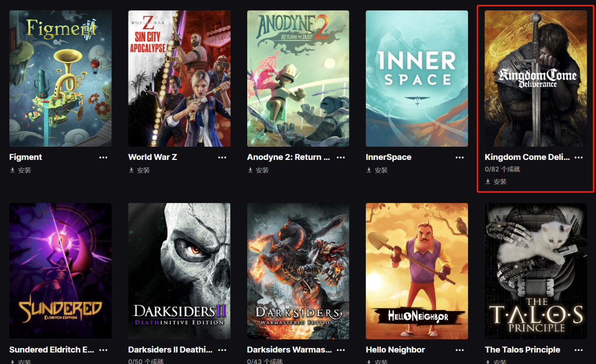
Task: Open the Figment three-dot options menu
Action: coord(103,157)
